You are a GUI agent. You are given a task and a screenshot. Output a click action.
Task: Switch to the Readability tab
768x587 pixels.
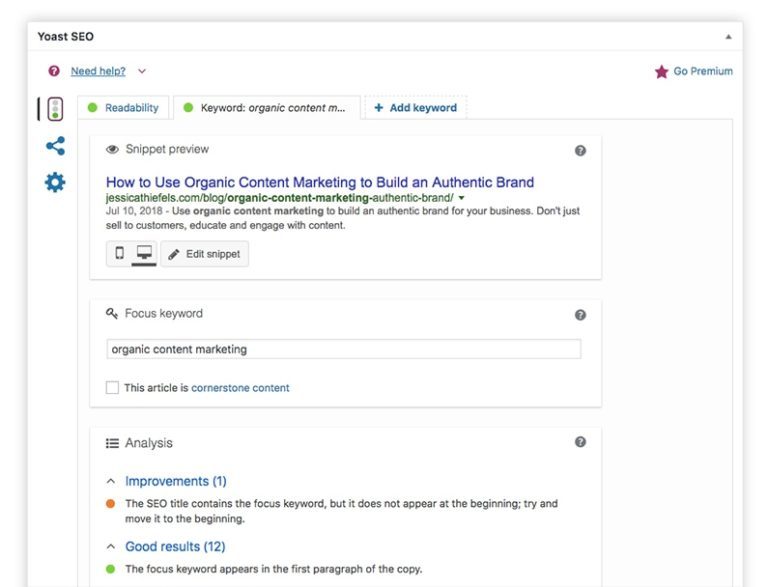click(x=123, y=108)
